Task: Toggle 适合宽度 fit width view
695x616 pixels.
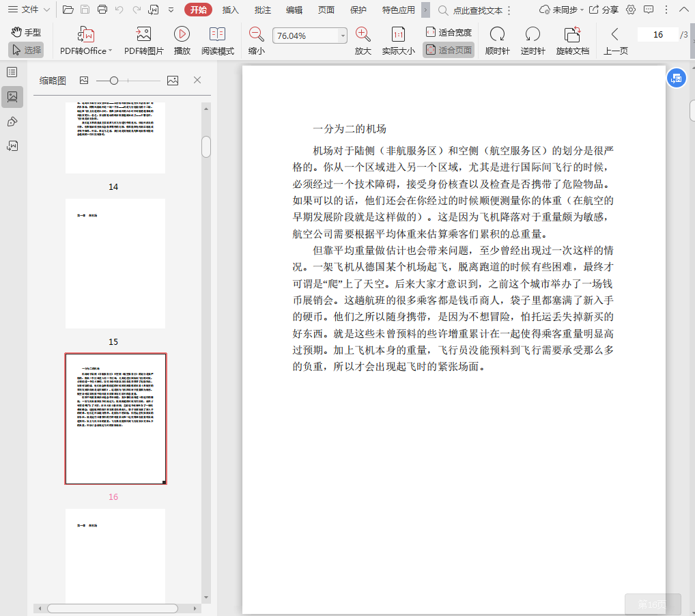Action: click(449, 32)
